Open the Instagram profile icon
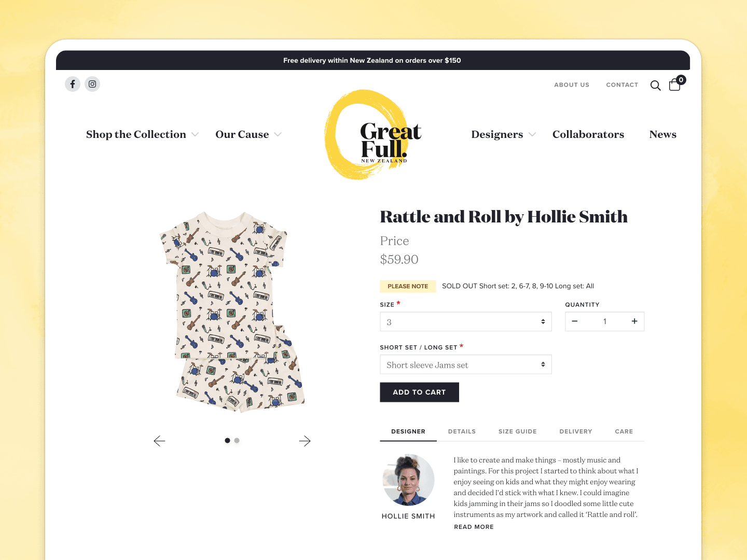Screen dimensions: 747x560 point(92,84)
